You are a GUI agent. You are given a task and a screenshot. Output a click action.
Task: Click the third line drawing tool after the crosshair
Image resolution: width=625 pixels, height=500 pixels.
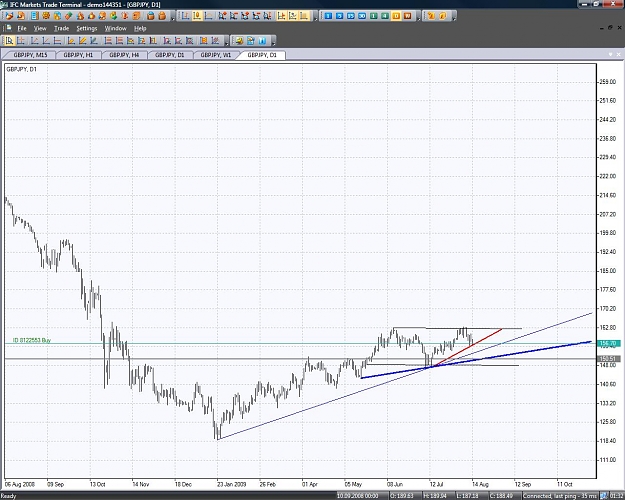coord(57,41)
